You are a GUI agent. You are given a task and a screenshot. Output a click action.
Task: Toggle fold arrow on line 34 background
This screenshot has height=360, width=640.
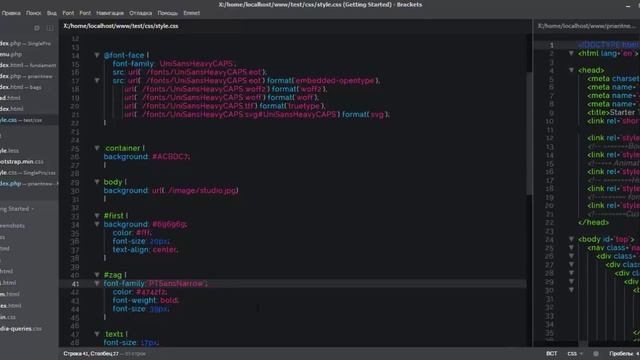(x=97, y=224)
